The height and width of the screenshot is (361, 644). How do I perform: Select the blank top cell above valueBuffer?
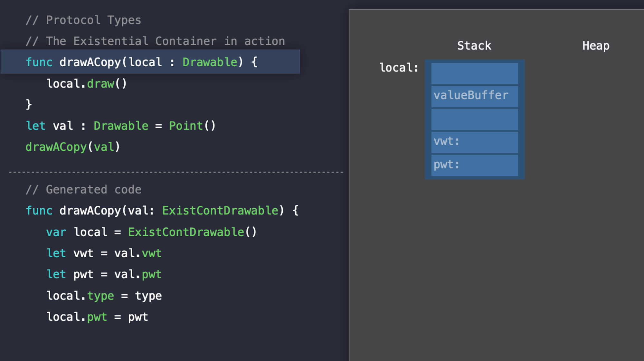pos(475,73)
